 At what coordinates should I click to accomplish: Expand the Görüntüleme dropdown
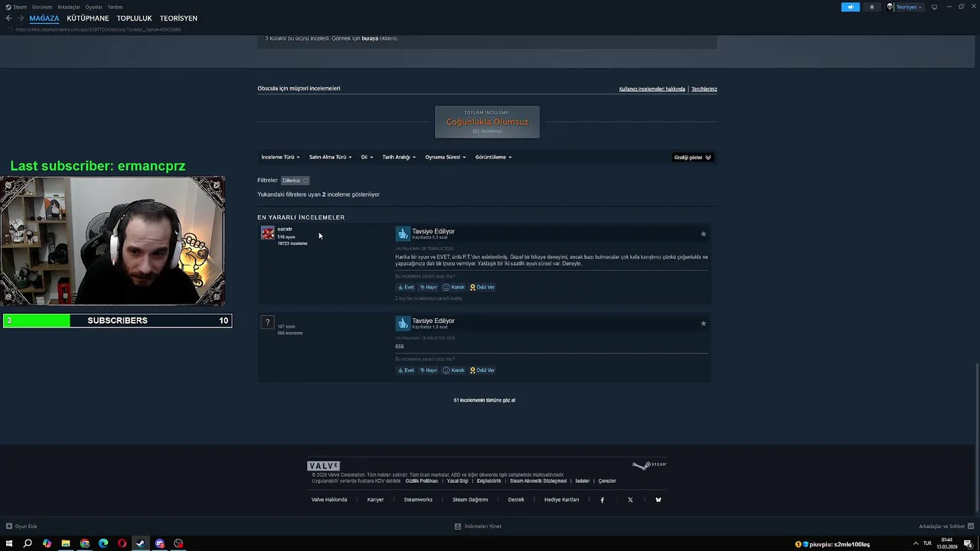tap(493, 157)
